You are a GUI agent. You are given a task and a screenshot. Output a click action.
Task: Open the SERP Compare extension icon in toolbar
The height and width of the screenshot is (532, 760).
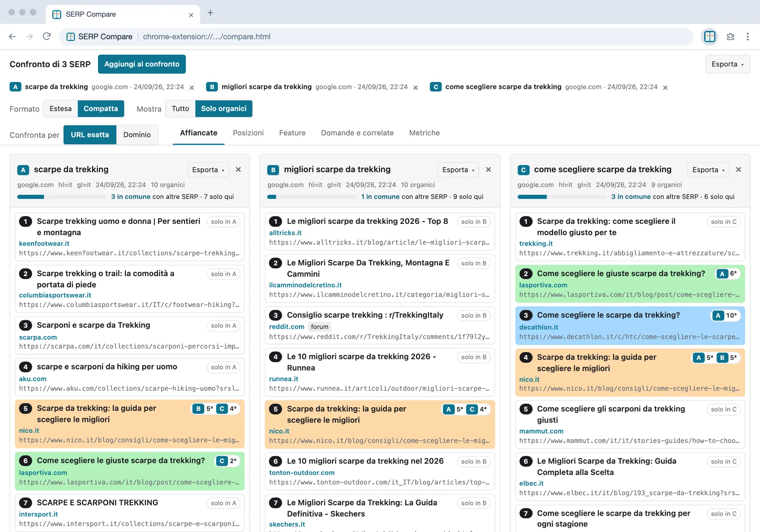pos(709,36)
